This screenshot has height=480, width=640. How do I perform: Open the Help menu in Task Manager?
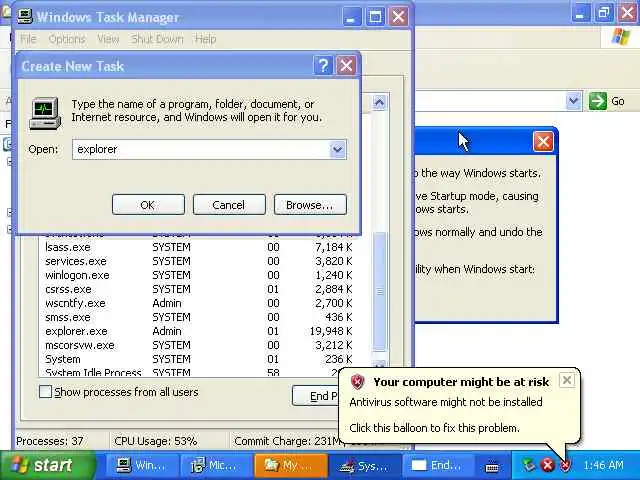pos(205,39)
